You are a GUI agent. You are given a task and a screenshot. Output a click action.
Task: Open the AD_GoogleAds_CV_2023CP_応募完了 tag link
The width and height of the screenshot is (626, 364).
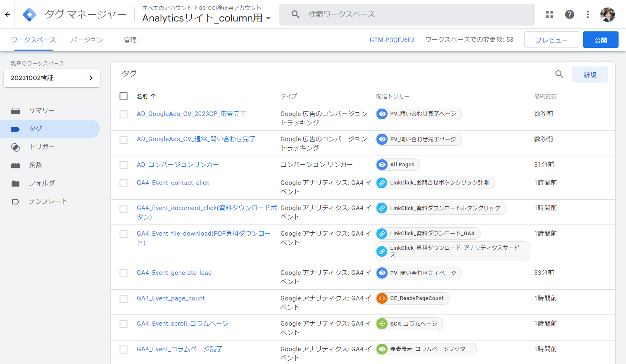pyautogui.click(x=192, y=114)
